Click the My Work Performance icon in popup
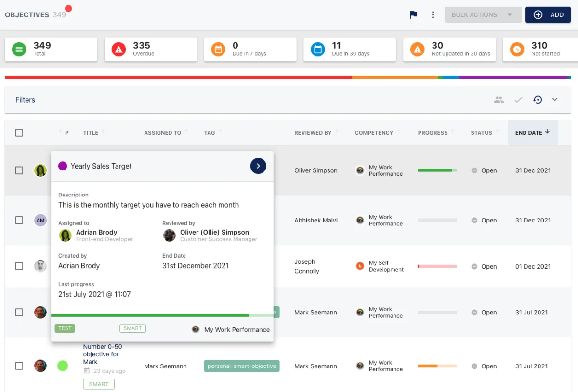This screenshot has width=578, height=392. pyautogui.click(x=196, y=329)
